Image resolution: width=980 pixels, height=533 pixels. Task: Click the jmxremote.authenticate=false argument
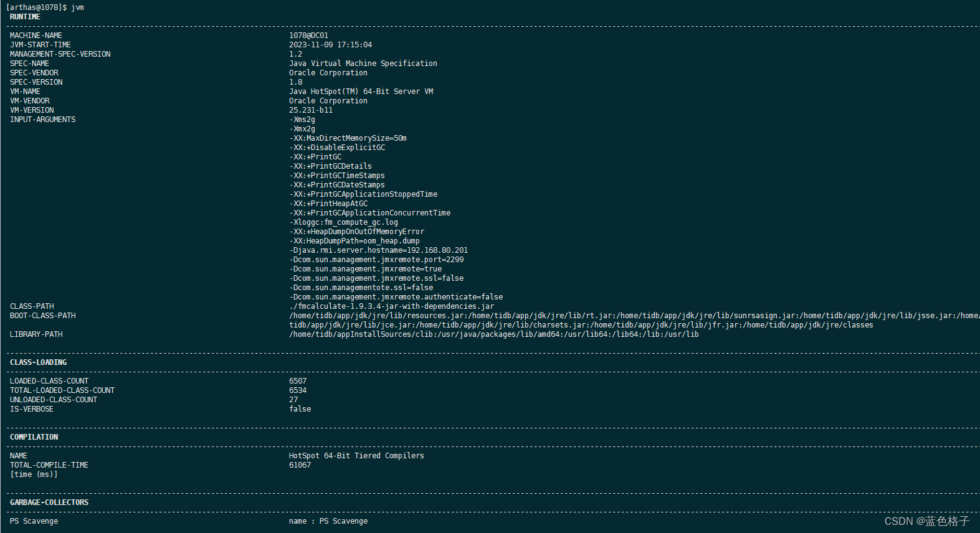[396, 297]
